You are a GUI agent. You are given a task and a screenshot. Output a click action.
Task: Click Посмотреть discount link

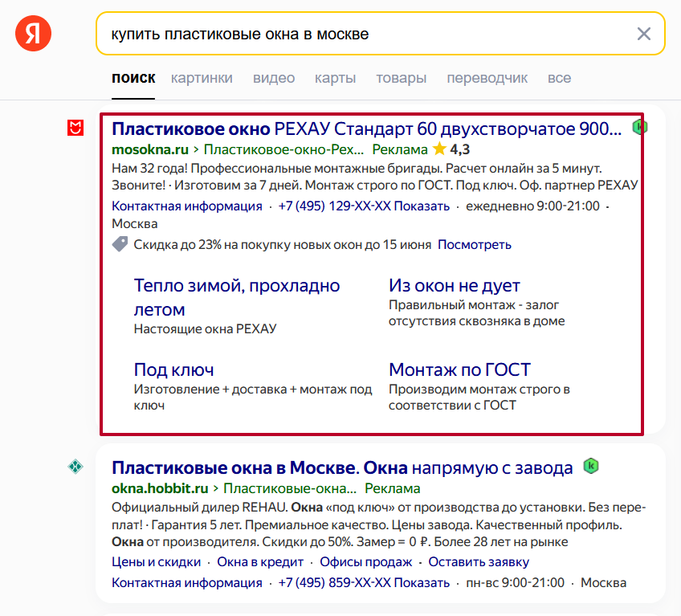pyautogui.click(x=475, y=245)
